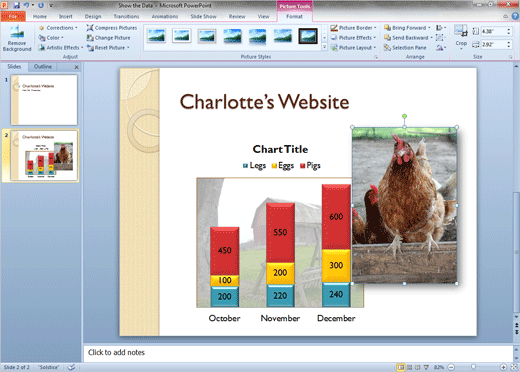Click the Remove Background icon
Image resolution: width=520 pixels, height=372 pixels.
(17, 32)
